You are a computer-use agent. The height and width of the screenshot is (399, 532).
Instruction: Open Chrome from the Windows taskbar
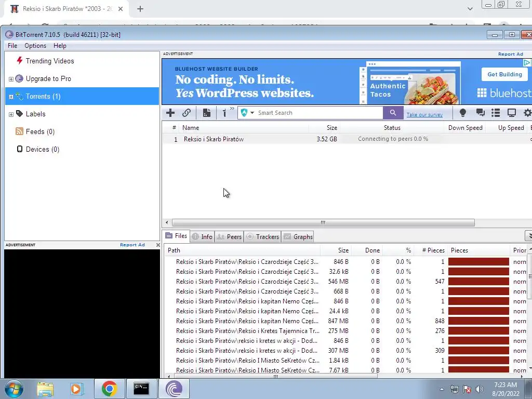[109, 389]
